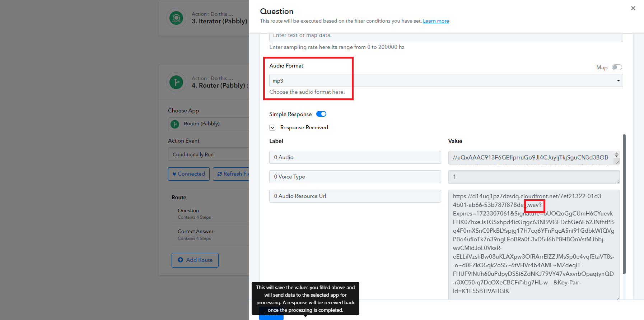Click the 0 Voice Type label field

click(355, 177)
